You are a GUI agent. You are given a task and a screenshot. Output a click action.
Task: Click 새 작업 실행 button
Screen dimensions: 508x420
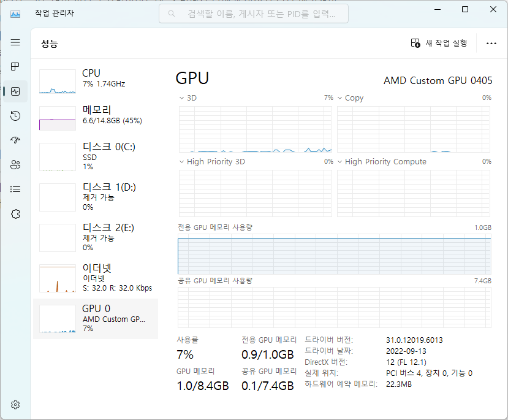pyautogui.click(x=439, y=43)
